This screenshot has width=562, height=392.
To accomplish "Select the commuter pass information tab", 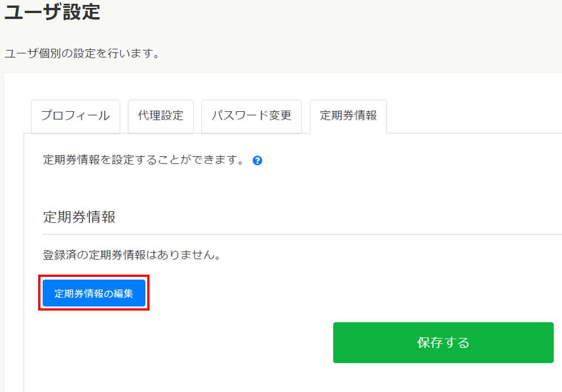I will point(348,116).
